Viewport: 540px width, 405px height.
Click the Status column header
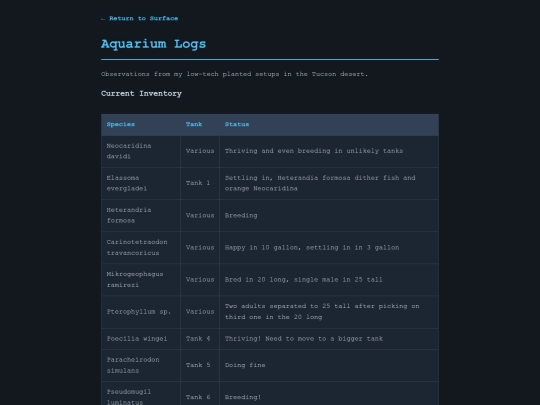point(329,124)
